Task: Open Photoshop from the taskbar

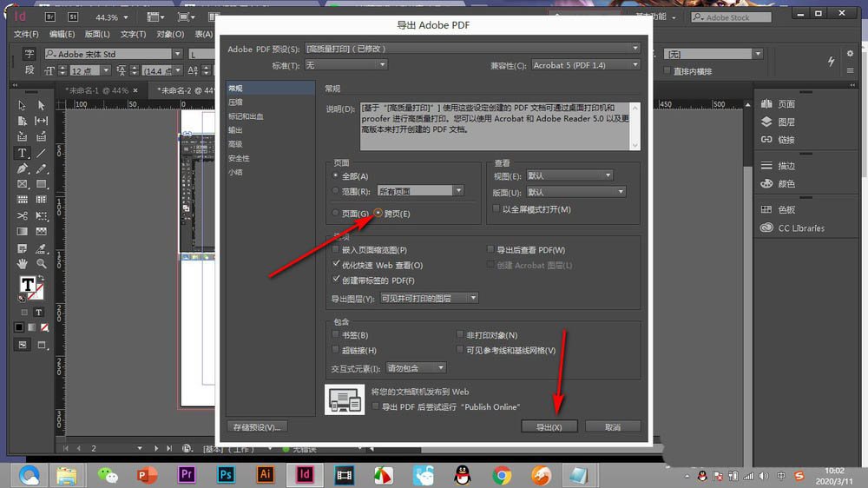Action: (x=226, y=475)
